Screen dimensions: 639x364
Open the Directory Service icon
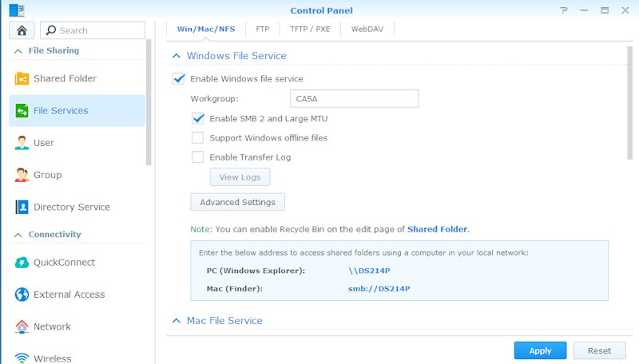[x=22, y=207]
